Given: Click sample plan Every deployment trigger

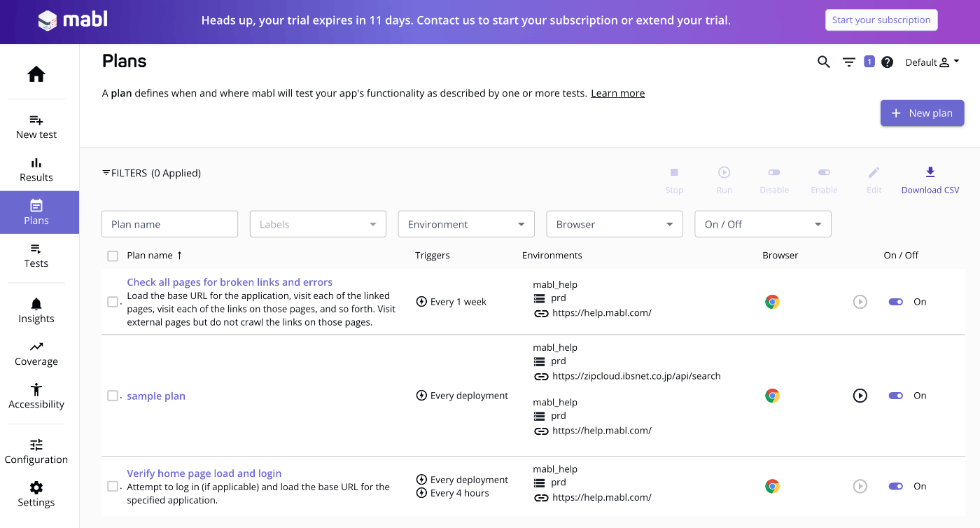Looking at the screenshot, I should [x=462, y=396].
